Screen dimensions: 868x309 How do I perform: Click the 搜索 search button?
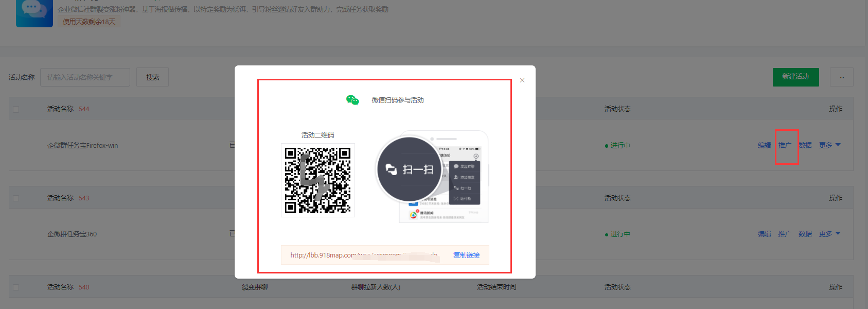pyautogui.click(x=152, y=77)
